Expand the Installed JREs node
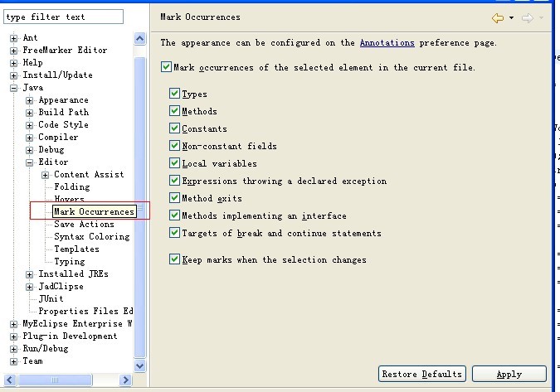 click(30, 274)
